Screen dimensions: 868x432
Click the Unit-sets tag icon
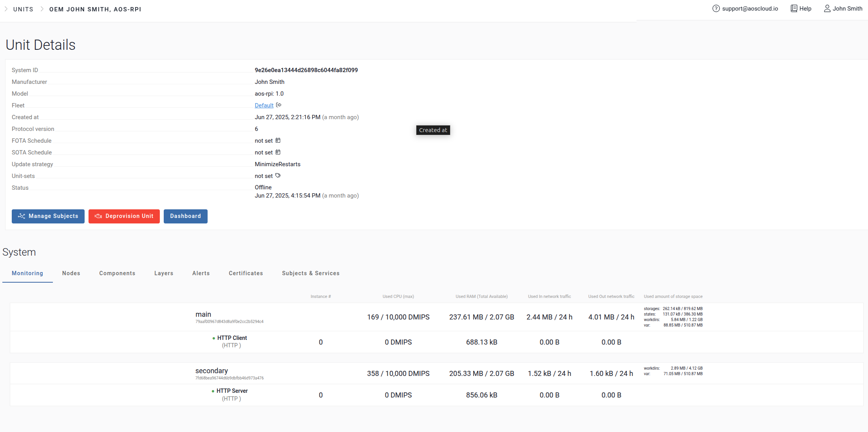(x=278, y=176)
